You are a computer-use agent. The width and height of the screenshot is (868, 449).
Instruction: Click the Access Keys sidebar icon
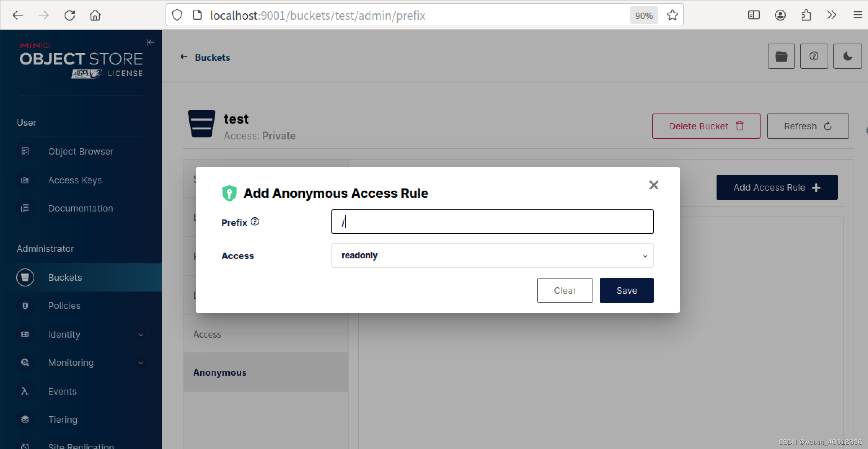[26, 180]
